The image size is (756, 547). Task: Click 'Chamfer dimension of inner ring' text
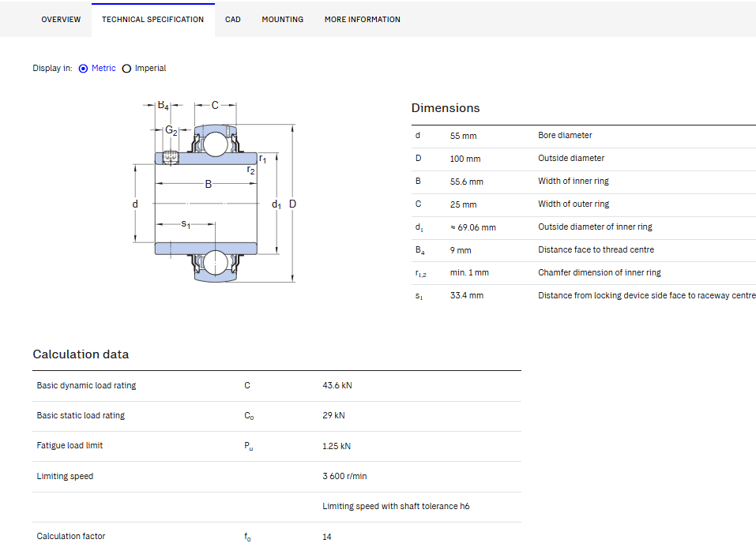(600, 272)
